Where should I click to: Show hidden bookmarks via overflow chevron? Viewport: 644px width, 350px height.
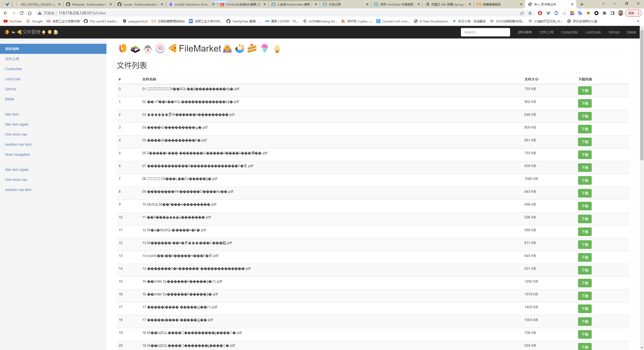pyautogui.click(x=638, y=21)
